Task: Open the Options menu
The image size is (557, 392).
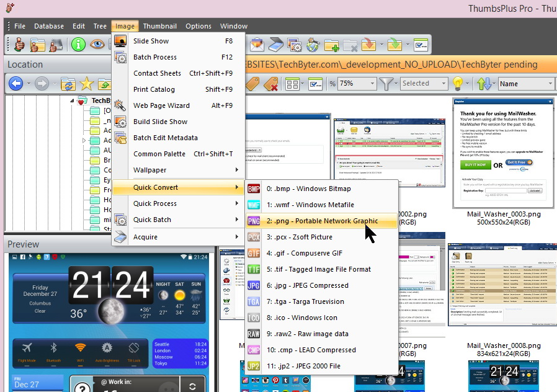Action: point(198,26)
